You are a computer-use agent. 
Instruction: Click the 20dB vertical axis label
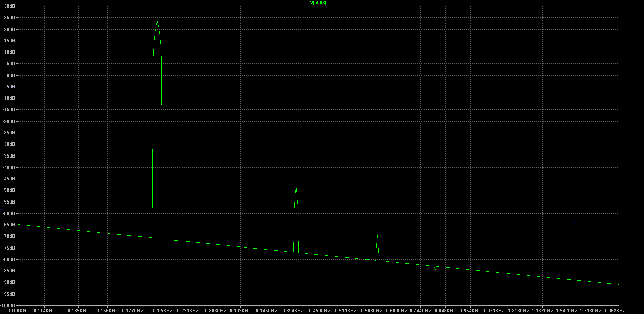(x=10, y=30)
